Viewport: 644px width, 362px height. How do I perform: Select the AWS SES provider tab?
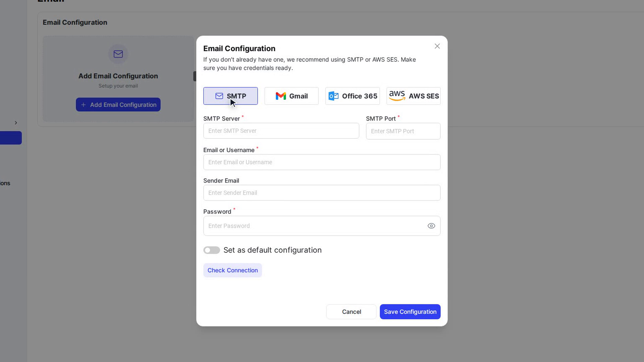tap(414, 96)
